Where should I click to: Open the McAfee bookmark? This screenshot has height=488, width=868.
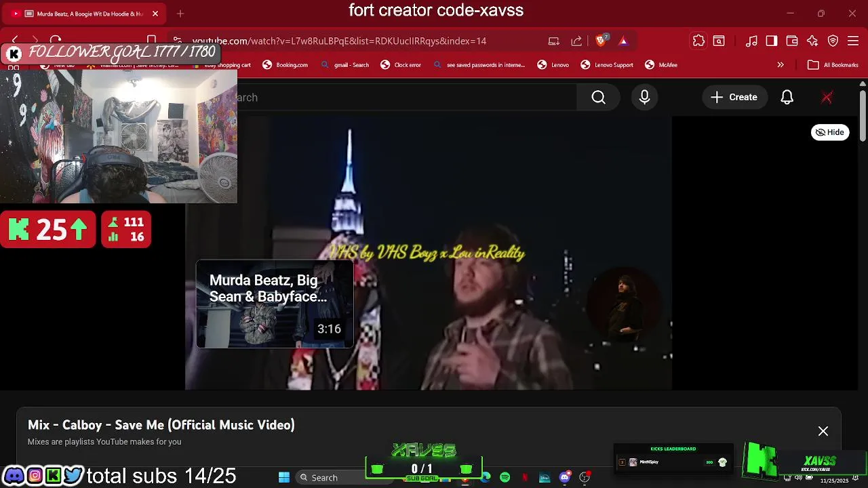click(x=661, y=65)
